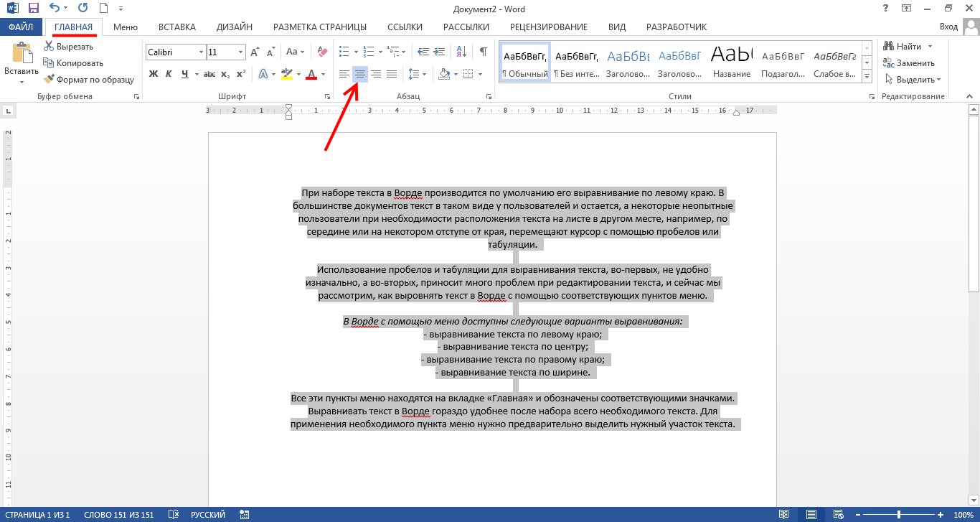Open highlight color dropdown arrow
This screenshot has width=980, height=522.
click(x=298, y=74)
